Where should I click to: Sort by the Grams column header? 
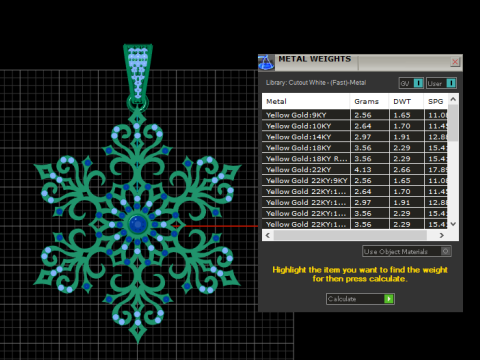369,101
